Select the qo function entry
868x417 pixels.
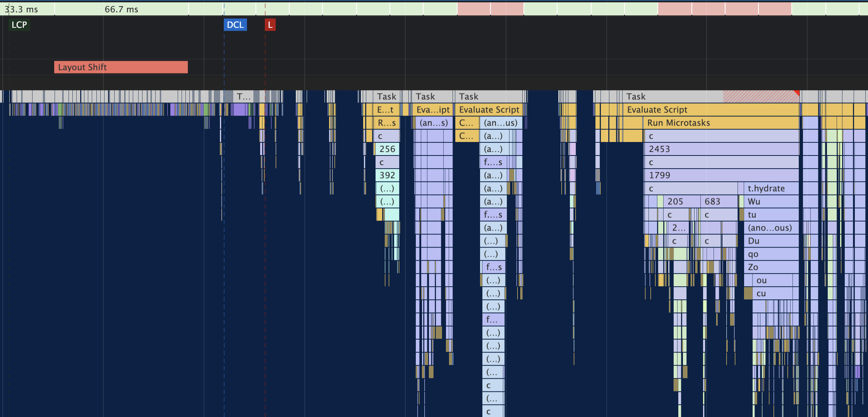(772, 254)
